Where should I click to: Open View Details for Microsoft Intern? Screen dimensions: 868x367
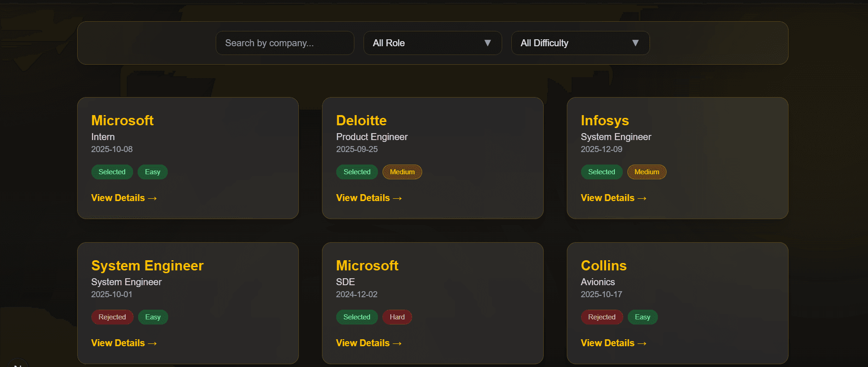point(124,198)
